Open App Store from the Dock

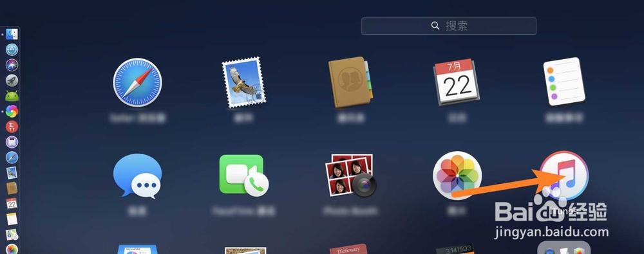[x=12, y=50]
